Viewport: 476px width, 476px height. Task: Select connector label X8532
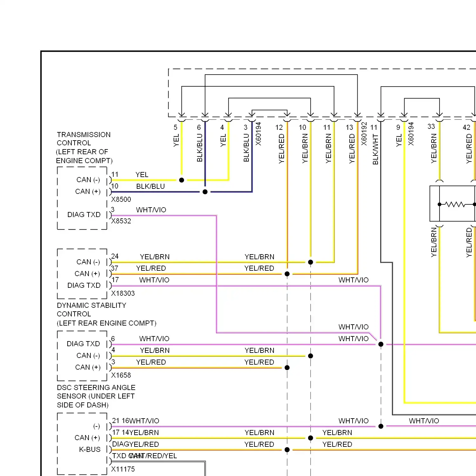[x=121, y=221]
